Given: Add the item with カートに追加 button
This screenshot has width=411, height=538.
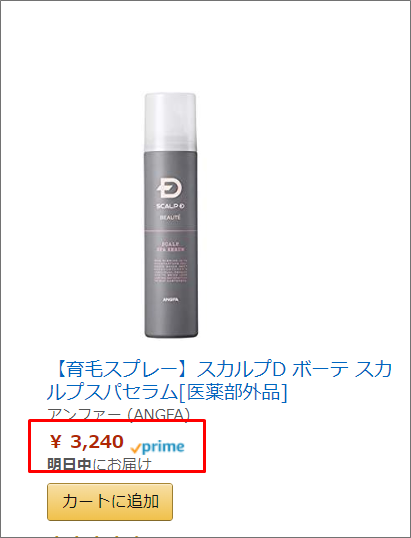Looking at the screenshot, I should [110, 502].
